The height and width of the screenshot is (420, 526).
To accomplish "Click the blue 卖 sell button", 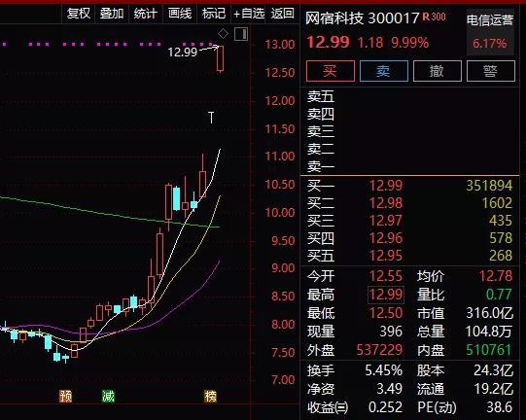I will tap(384, 71).
